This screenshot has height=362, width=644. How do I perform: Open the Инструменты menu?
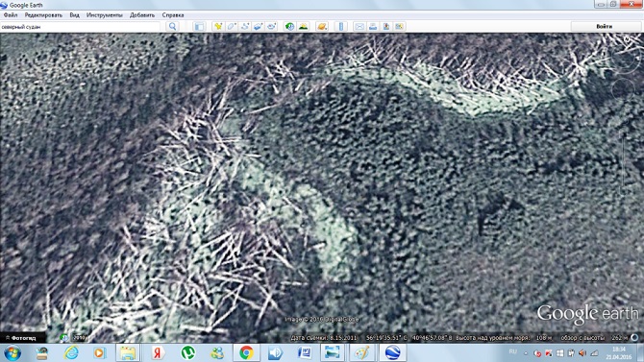[x=105, y=15]
